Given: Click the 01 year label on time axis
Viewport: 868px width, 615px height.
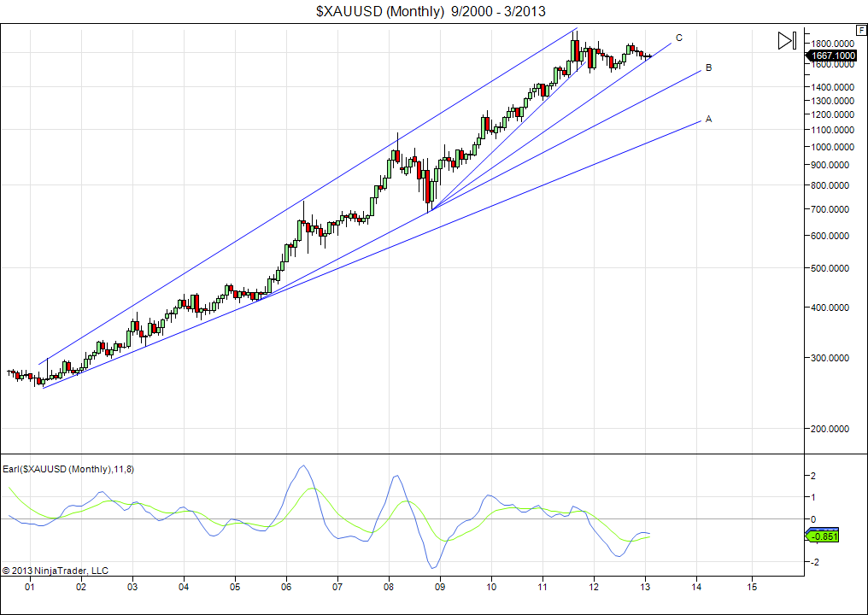Looking at the screenshot, I should point(30,588).
